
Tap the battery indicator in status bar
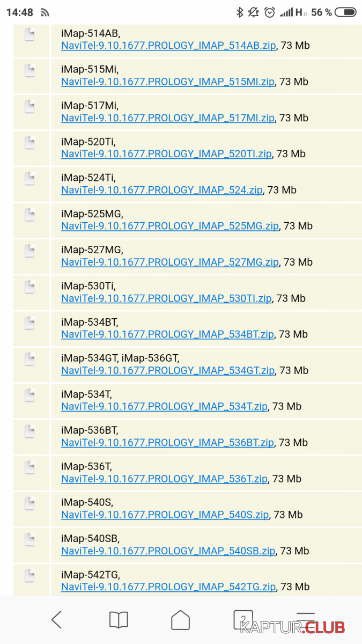[349, 12]
